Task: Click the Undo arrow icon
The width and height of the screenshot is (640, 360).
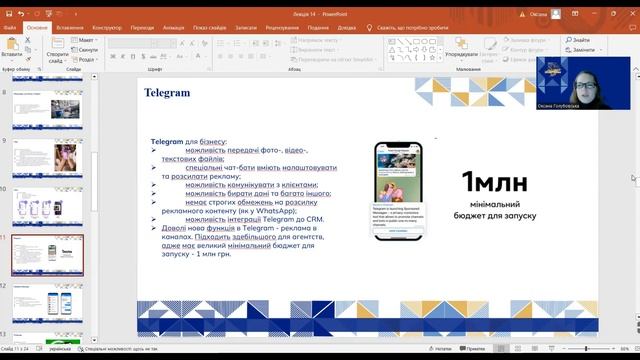Action: pyautogui.click(x=20, y=14)
